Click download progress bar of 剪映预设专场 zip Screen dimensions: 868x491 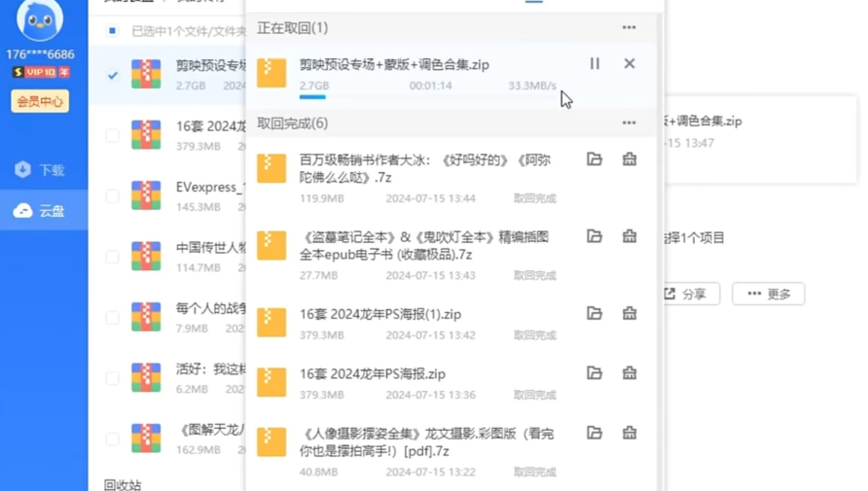[428, 97]
